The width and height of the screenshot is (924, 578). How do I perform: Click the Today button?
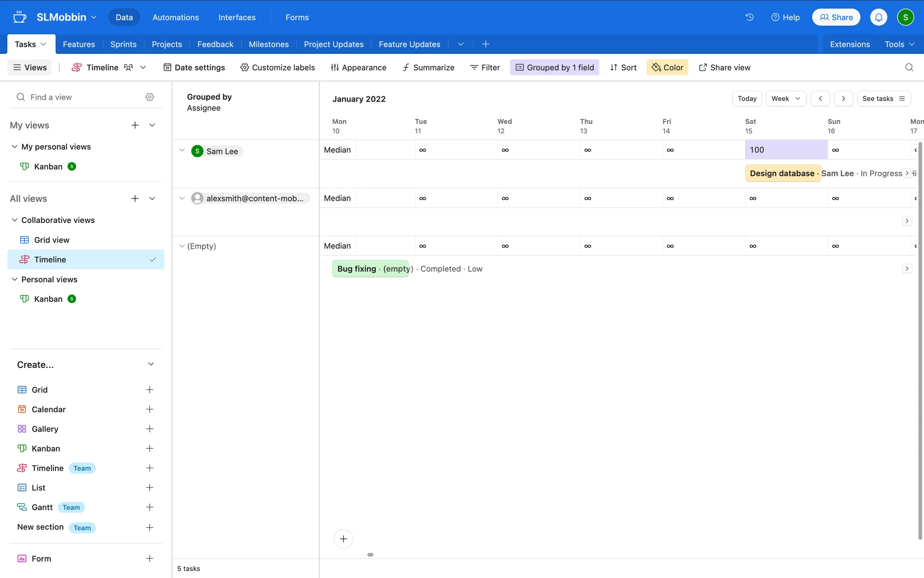pyautogui.click(x=747, y=98)
